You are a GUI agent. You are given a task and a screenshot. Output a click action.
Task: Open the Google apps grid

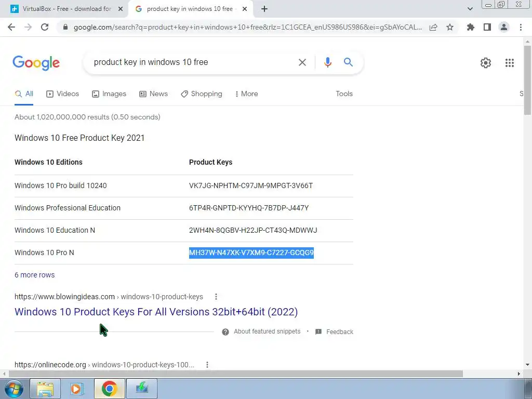(x=509, y=63)
